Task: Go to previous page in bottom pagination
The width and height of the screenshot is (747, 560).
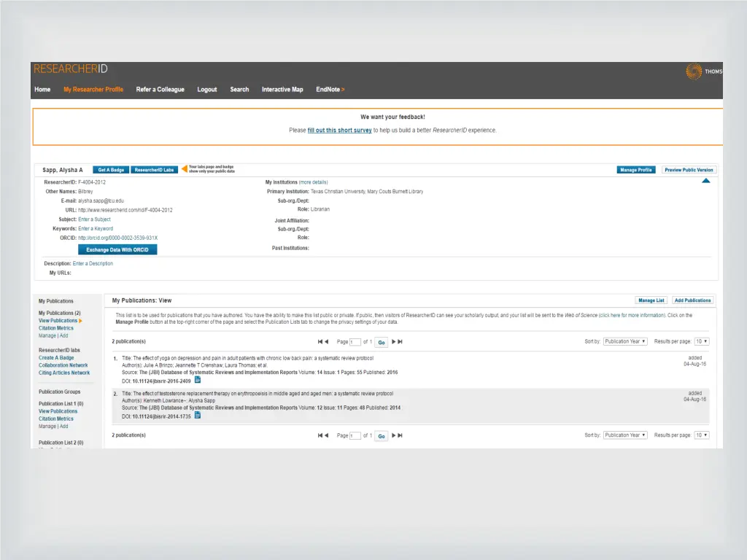Action: pyautogui.click(x=326, y=435)
